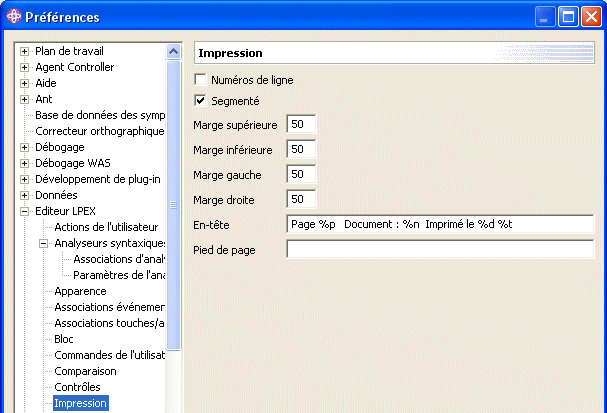
Task: Expand the Agent Controller node
Action: (x=24, y=67)
